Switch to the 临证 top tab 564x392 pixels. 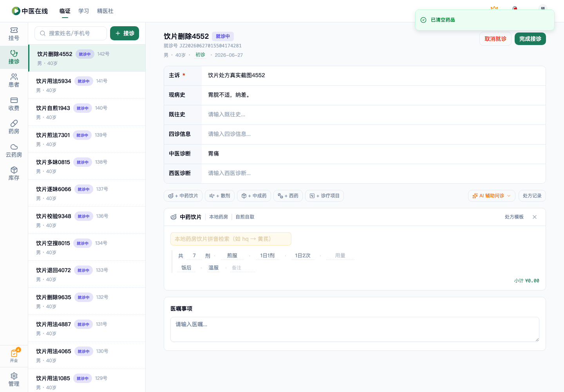[65, 11]
